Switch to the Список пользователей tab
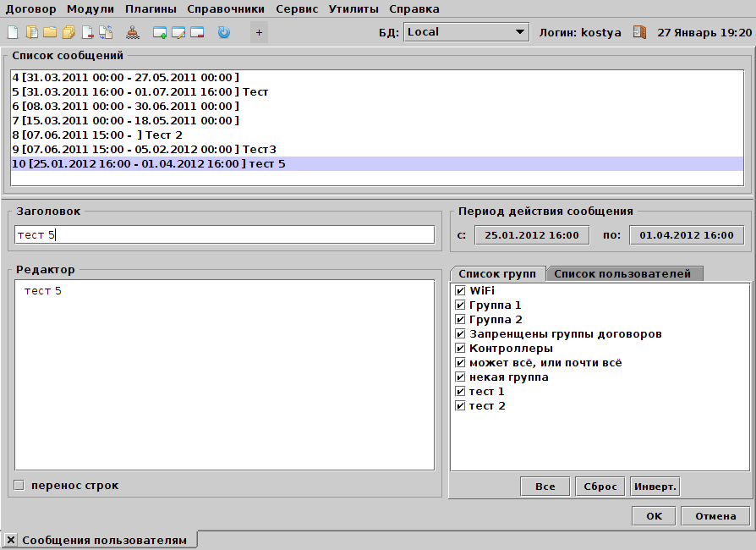 626,272
